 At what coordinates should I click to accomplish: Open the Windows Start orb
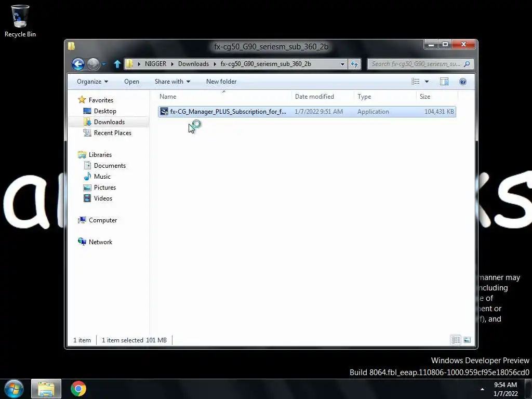click(x=14, y=389)
